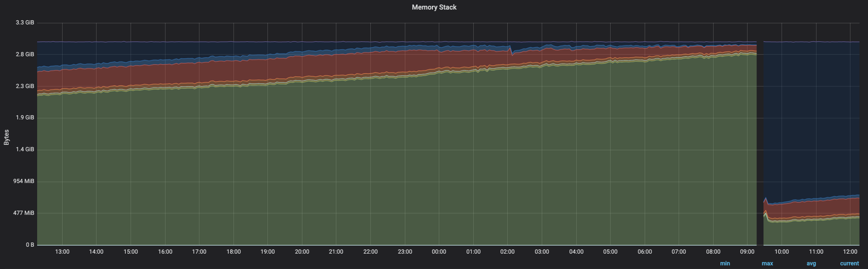868x269 pixels.
Task: Click the dark blue area above 11:00
Action: (x=816, y=117)
